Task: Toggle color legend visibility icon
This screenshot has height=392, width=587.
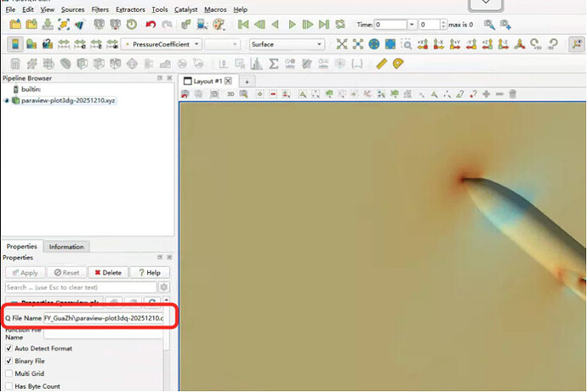Action: [x=16, y=44]
